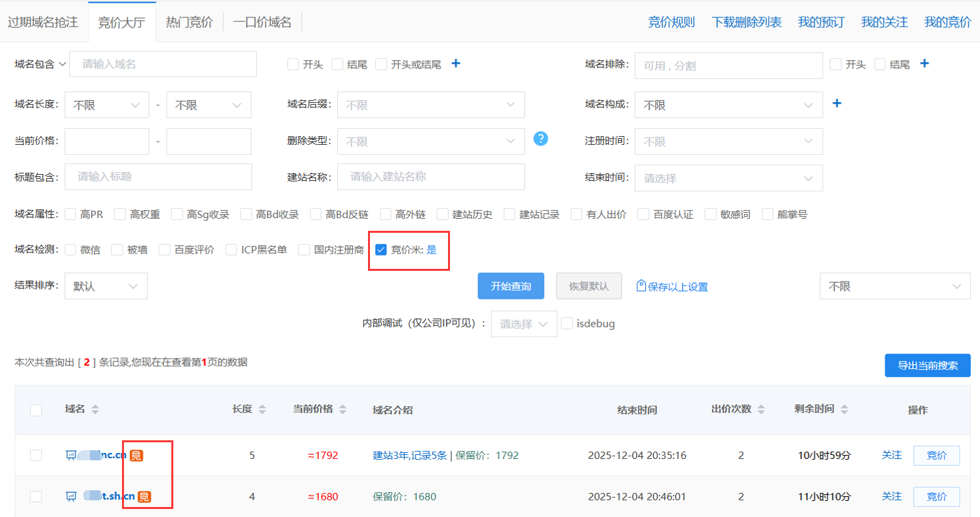The height and width of the screenshot is (517, 980).
Task: Click the 导出当前搜索 button
Action: pyautogui.click(x=927, y=366)
